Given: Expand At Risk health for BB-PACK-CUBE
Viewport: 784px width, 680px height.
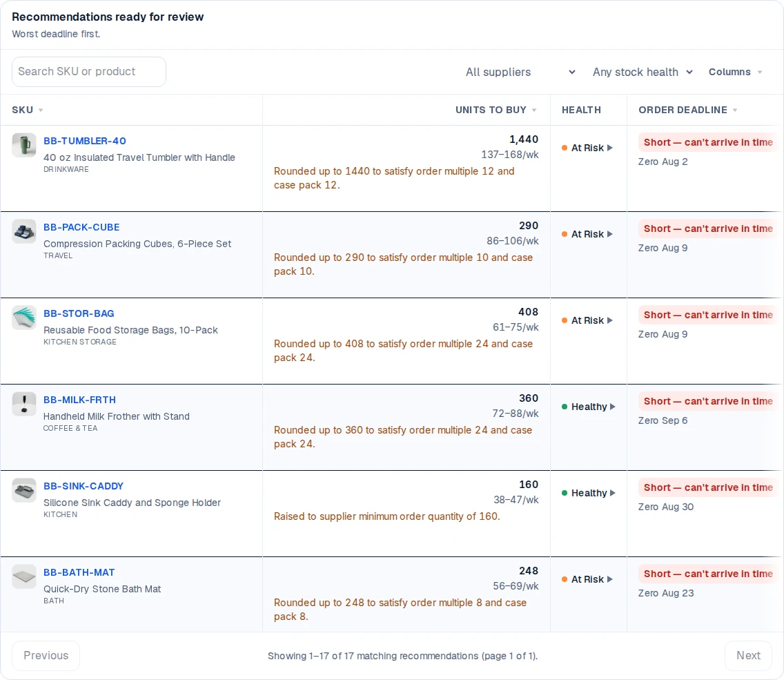Looking at the screenshot, I should coord(587,234).
